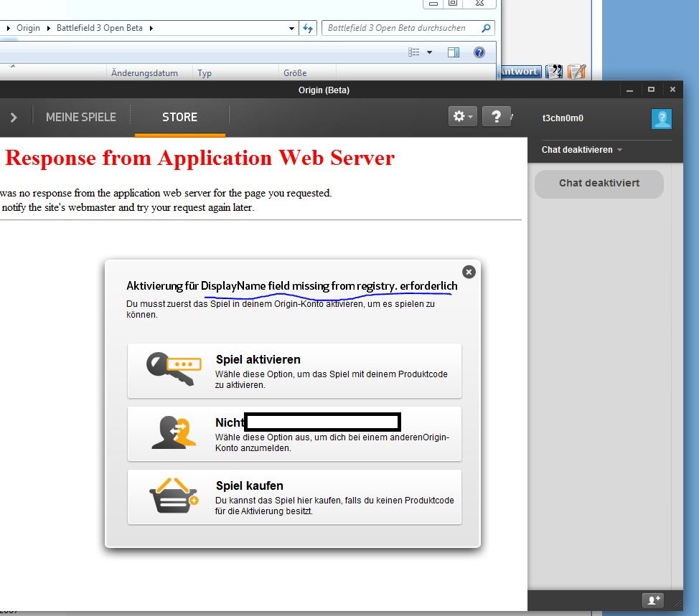Click the key icon next to Spiel aktivieren
This screenshot has width=699, height=616.
pos(174,369)
